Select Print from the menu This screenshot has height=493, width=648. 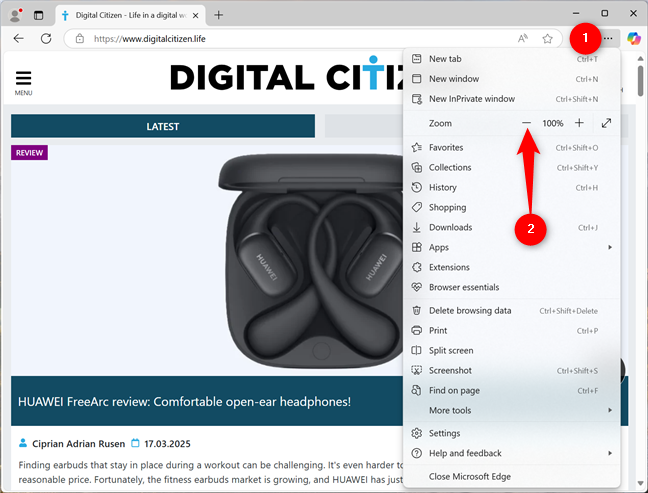512,331
